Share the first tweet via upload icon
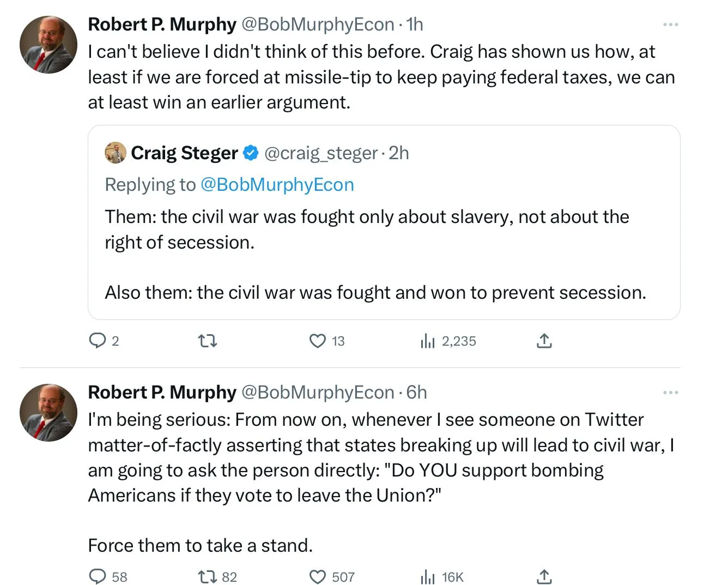The height and width of the screenshot is (585, 728). (x=544, y=341)
